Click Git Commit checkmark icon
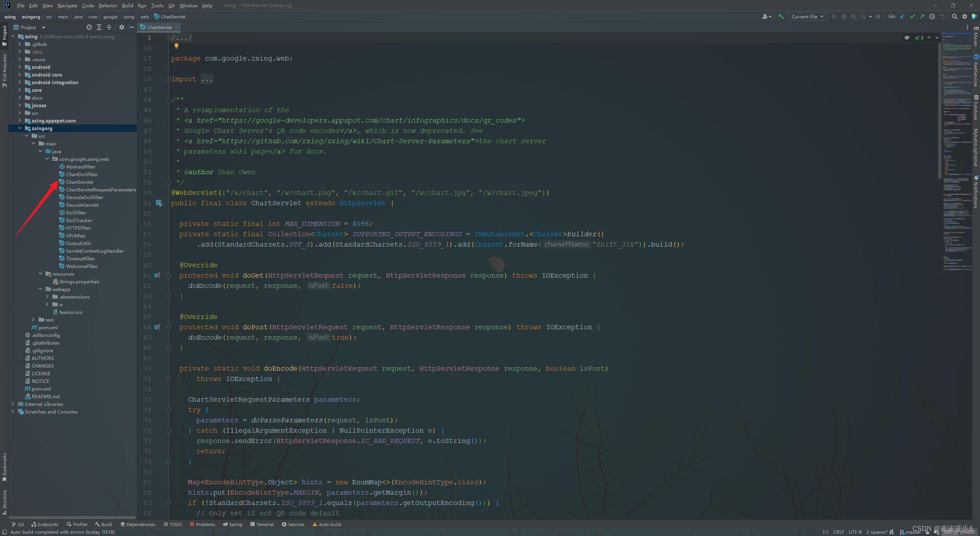Screen dimensions: 980x536 (x=912, y=16)
